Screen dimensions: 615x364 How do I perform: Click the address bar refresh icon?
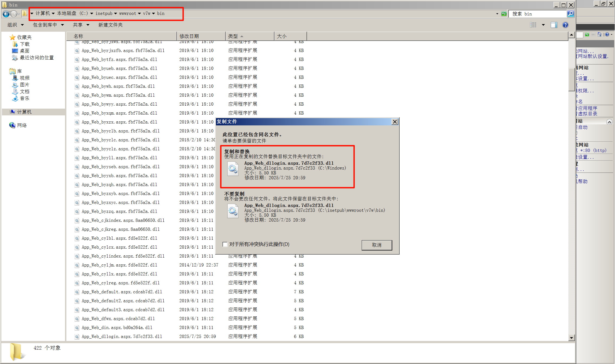pos(504,14)
